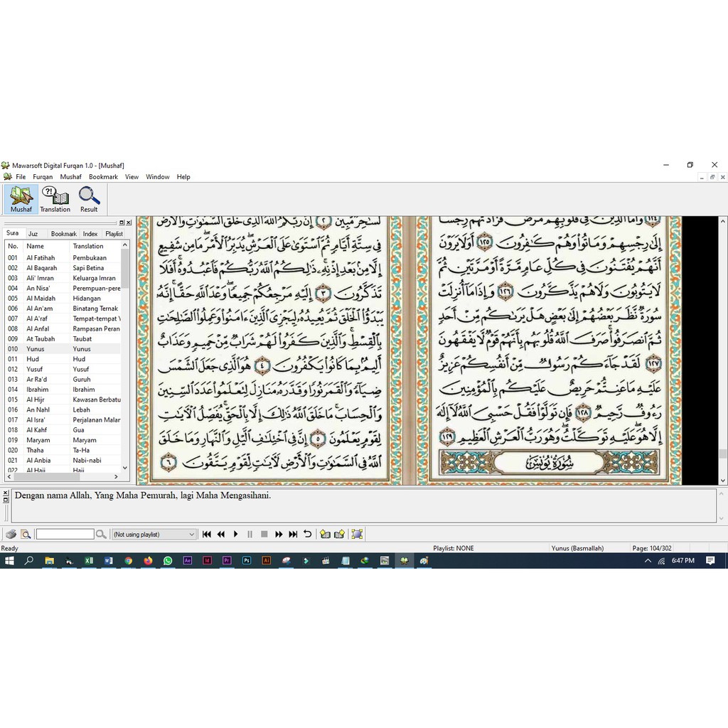
Task: Float the side panel using undock button
Action: pyautogui.click(x=122, y=223)
